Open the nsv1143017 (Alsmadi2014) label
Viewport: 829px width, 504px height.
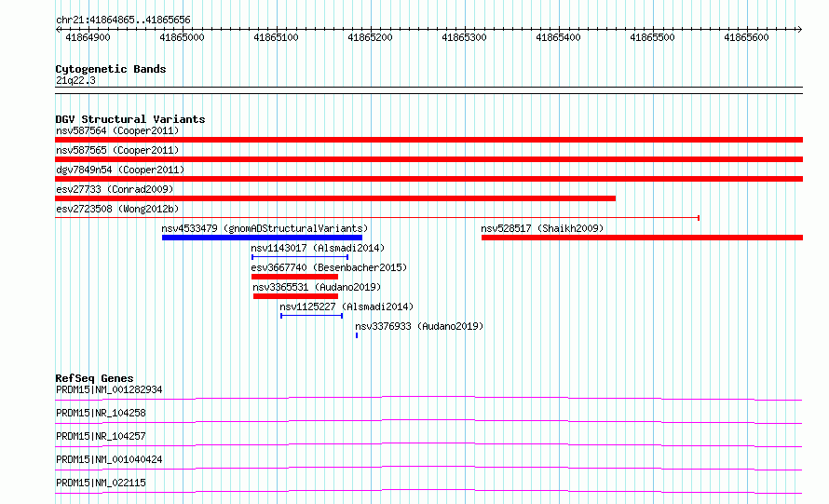point(318,248)
